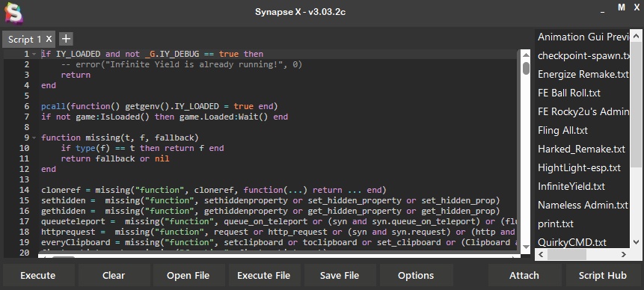
Task: Click the 'sethidden =' code line
Action: (x=270, y=200)
